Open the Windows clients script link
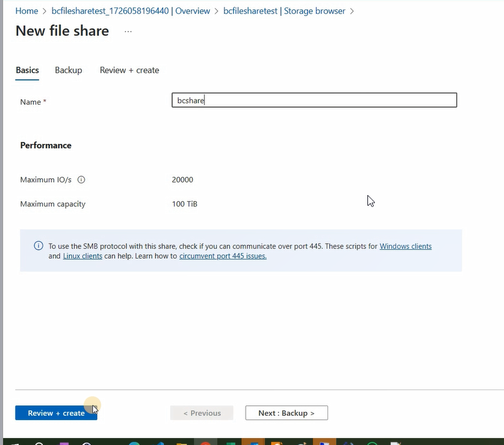 click(x=405, y=246)
